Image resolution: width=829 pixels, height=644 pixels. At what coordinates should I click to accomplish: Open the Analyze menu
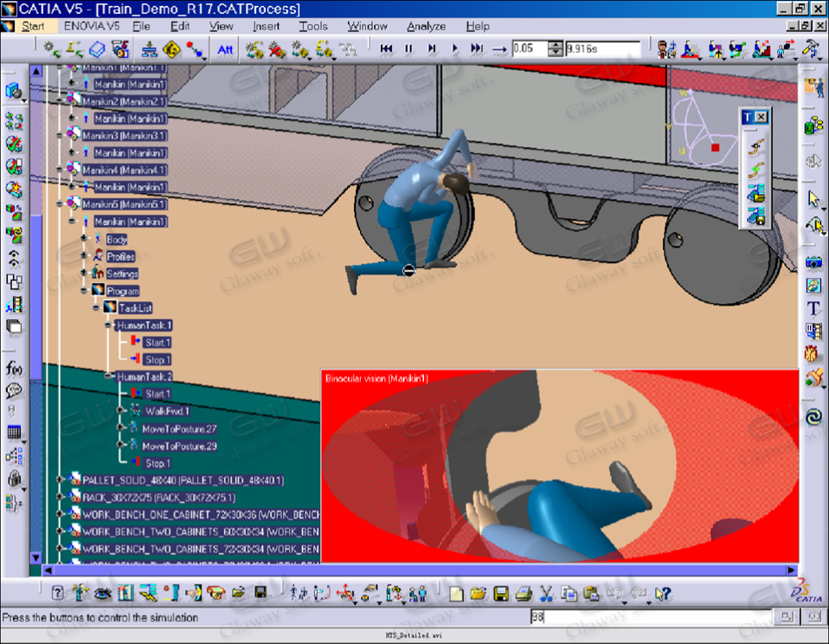tap(426, 26)
